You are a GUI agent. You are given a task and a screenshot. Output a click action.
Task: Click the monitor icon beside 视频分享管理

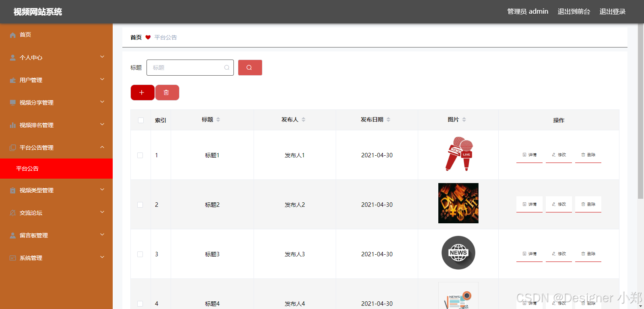pyautogui.click(x=13, y=103)
